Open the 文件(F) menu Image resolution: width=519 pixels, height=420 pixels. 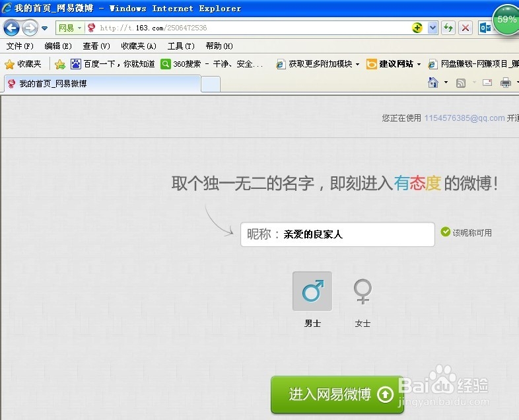pos(20,46)
